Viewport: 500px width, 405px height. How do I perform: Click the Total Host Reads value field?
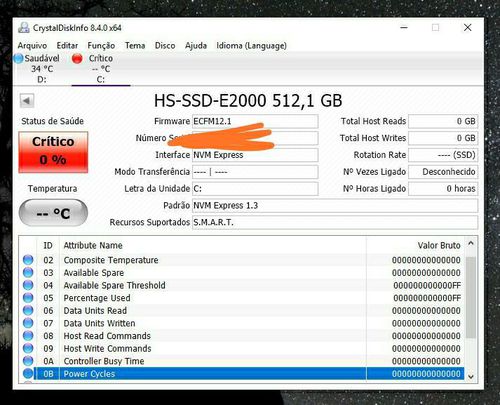point(443,121)
